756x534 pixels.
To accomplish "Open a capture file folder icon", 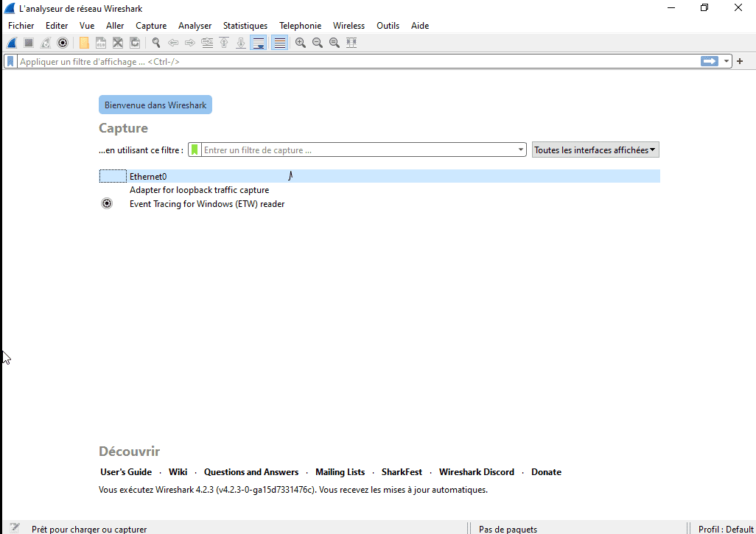I will (x=84, y=43).
